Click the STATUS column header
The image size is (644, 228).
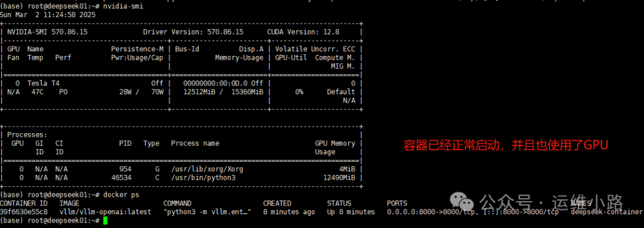339,204
